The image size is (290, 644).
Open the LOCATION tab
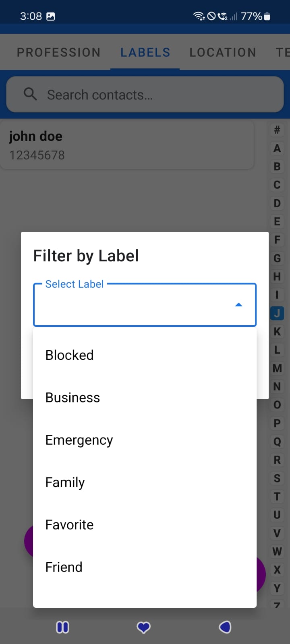click(x=222, y=52)
